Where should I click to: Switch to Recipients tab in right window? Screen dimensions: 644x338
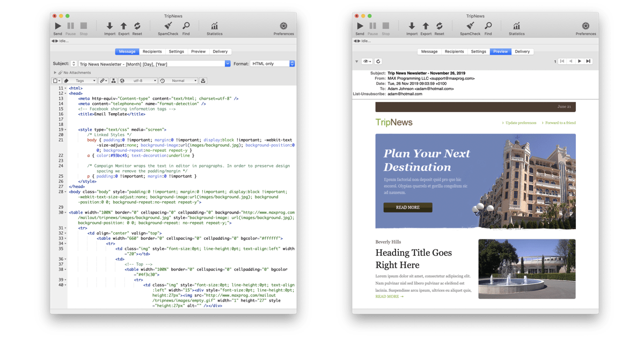454,52
